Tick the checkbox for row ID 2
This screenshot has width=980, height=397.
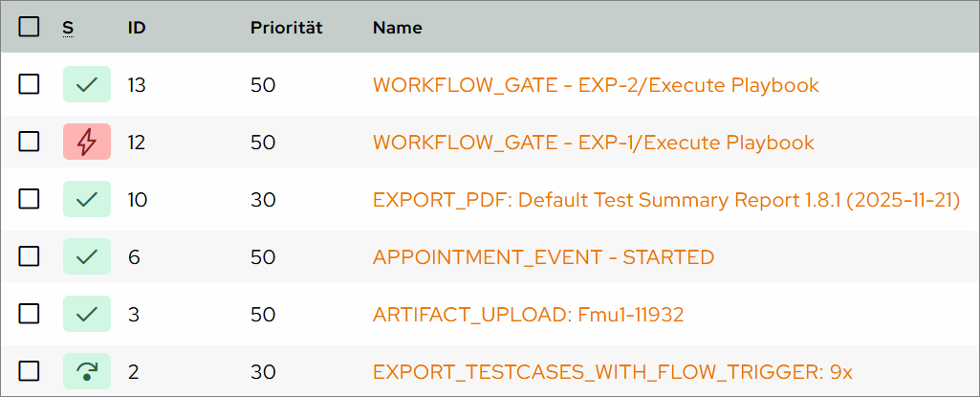point(30,371)
